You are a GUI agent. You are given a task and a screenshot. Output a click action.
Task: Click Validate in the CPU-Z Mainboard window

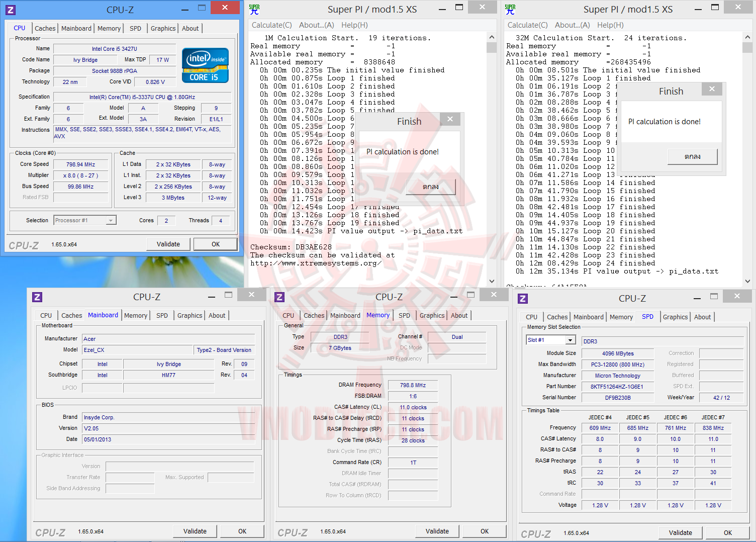pos(195,531)
